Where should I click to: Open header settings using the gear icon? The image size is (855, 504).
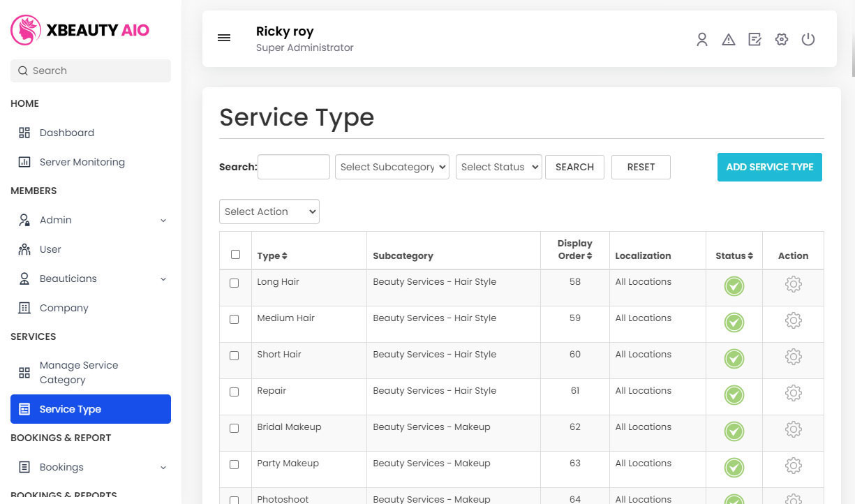pyautogui.click(x=781, y=40)
